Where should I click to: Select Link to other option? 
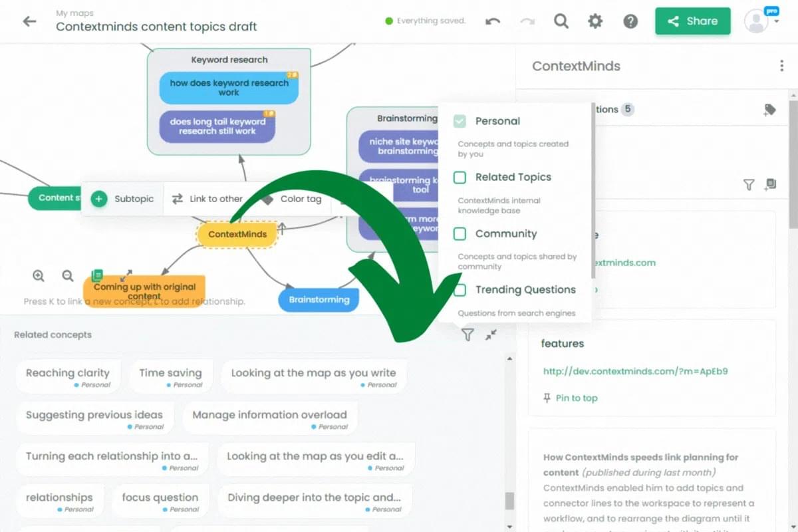[207, 199]
